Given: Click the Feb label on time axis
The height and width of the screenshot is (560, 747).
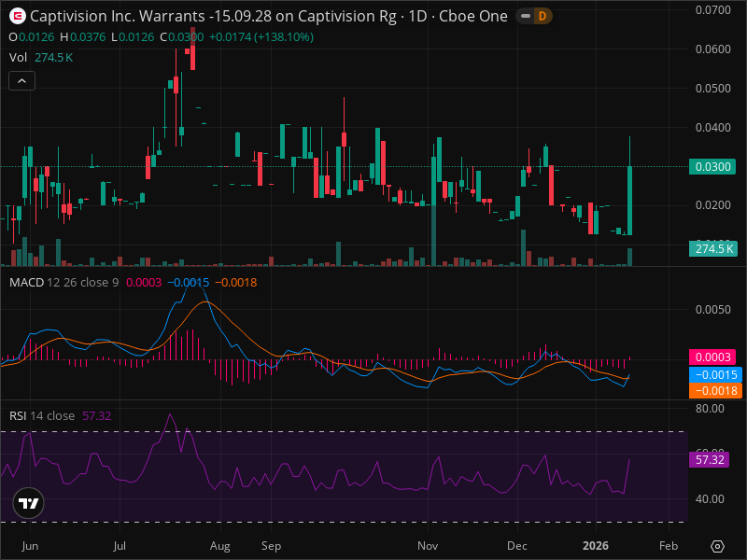Looking at the screenshot, I should click(669, 546).
